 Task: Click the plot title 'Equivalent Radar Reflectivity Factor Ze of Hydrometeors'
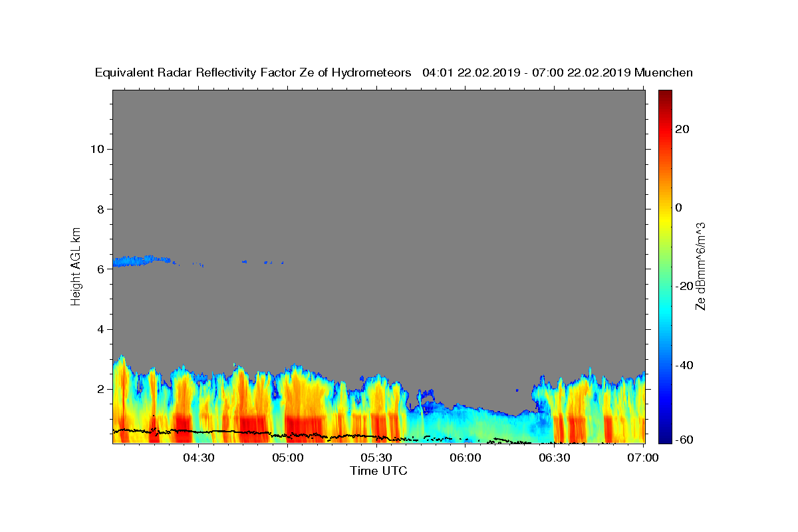tap(253, 72)
